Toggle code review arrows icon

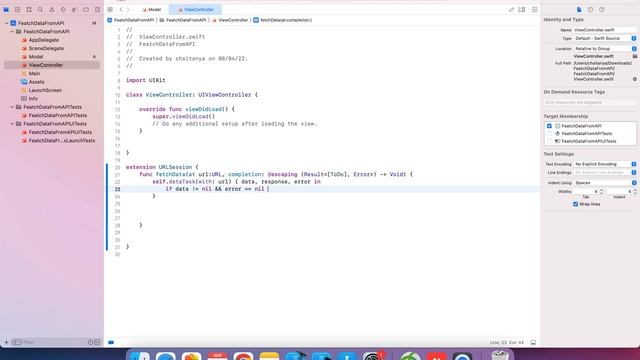pyautogui.click(x=511, y=9)
